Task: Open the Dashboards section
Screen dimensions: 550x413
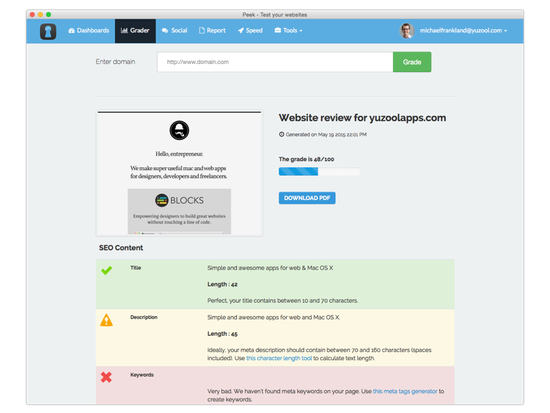Action: (x=89, y=31)
